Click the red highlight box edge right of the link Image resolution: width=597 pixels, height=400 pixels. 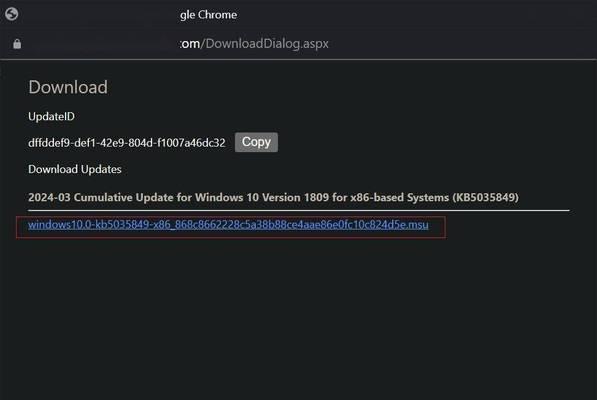(x=445, y=227)
